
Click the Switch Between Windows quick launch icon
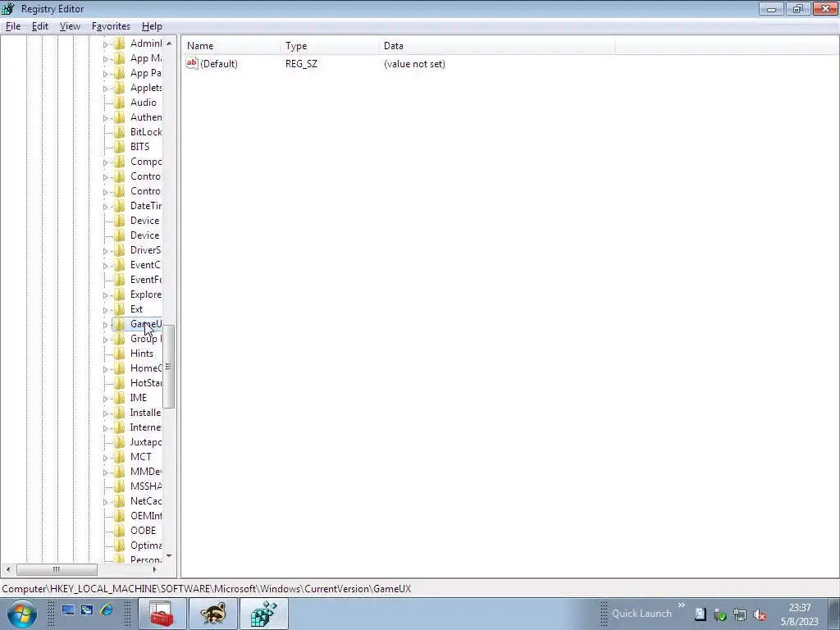(87, 610)
